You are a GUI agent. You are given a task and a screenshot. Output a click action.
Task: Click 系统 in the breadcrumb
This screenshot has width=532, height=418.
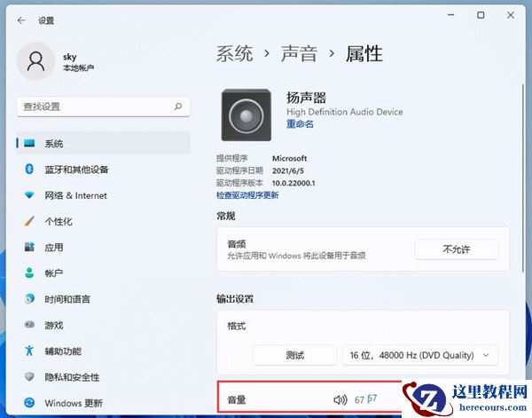click(234, 53)
